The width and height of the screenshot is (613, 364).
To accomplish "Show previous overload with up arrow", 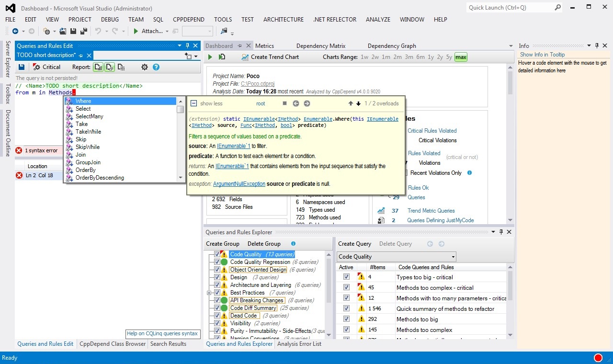I will [351, 103].
